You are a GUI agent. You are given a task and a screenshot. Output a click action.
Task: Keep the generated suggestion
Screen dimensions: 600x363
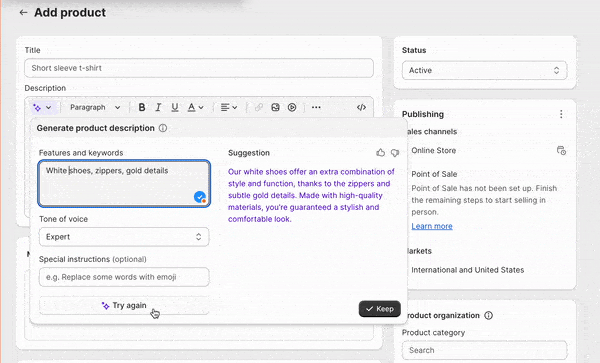pyautogui.click(x=380, y=309)
